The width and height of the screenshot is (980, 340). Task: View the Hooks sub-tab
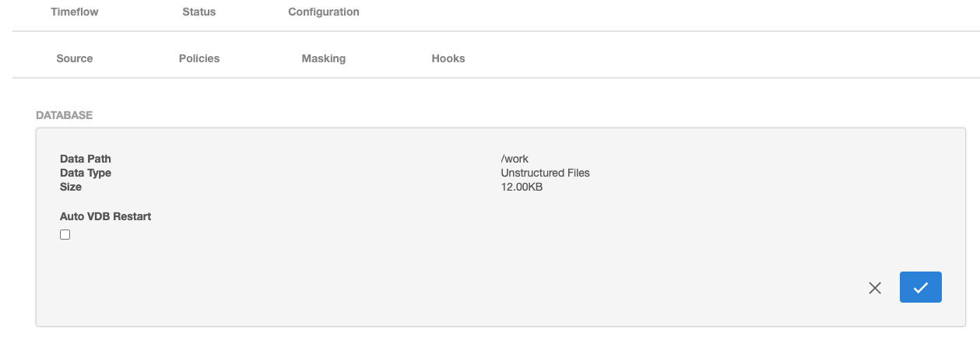(448, 58)
